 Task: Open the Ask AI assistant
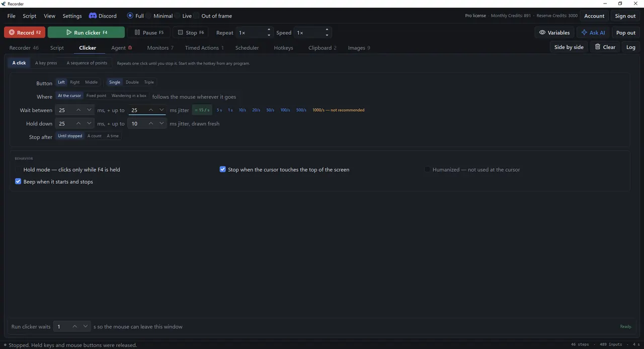(593, 32)
